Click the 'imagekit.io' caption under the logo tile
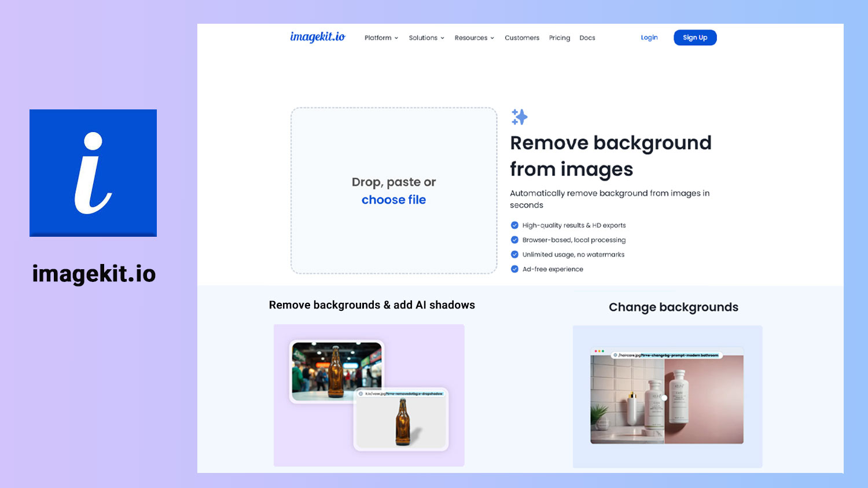Viewport: 868px width, 488px height. point(94,274)
